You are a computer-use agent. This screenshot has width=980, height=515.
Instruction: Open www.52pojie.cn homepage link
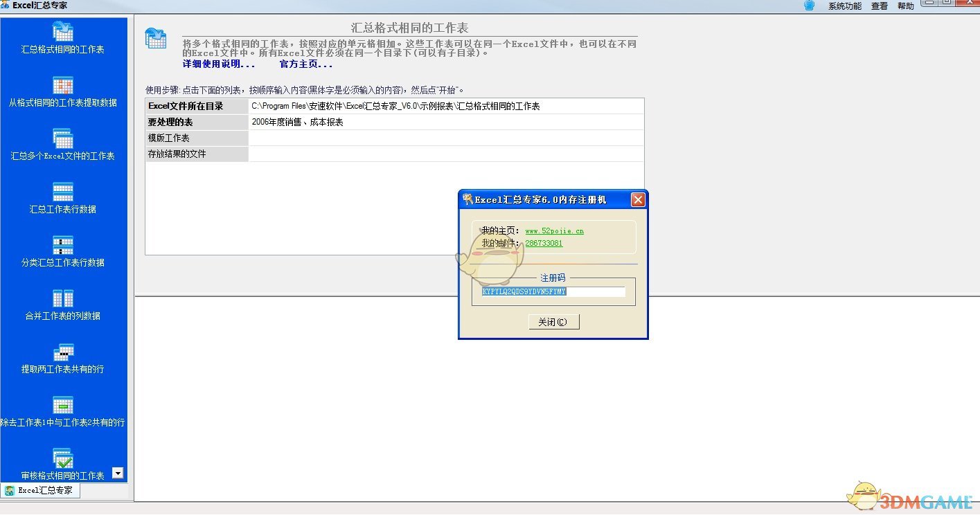point(554,231)
